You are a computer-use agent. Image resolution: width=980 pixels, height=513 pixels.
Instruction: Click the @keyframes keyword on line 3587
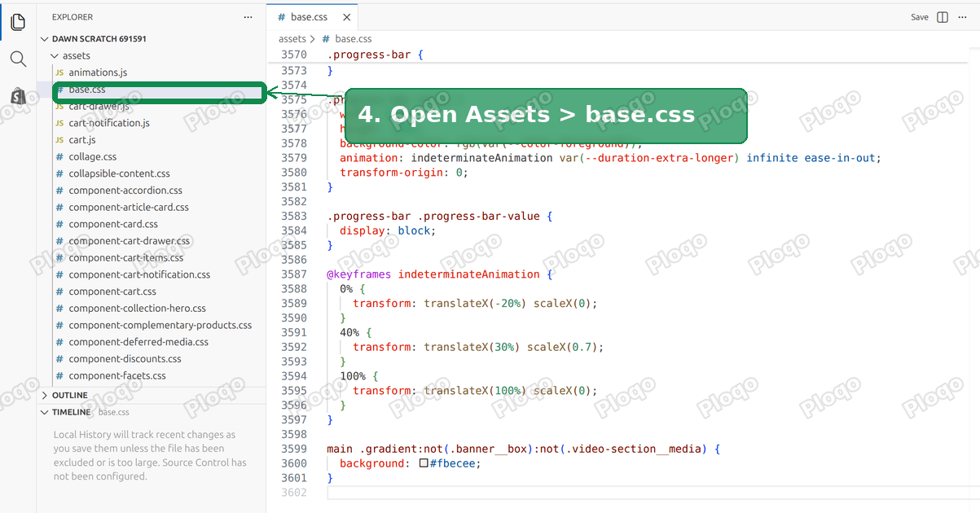[359, 274]
